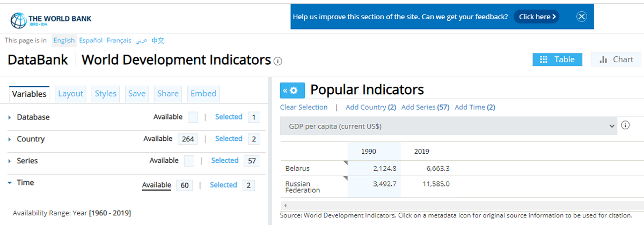644x225 pixels.
Task: Open GDP per capita series dropdown
Action: click(448, 126)
